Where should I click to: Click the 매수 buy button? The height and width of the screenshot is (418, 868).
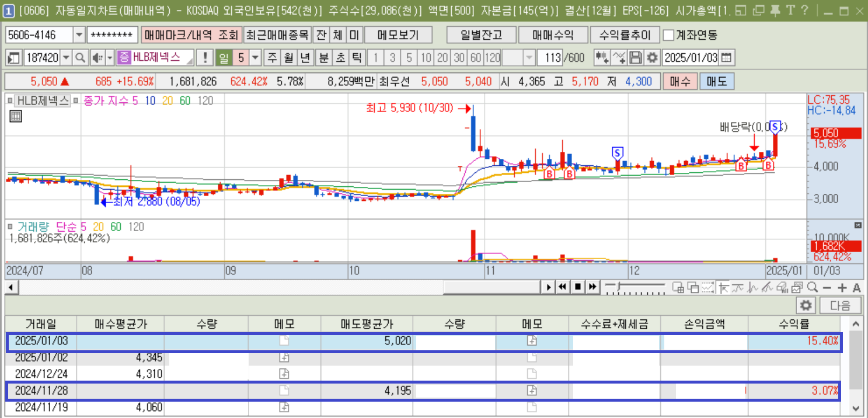click(679, 81)
